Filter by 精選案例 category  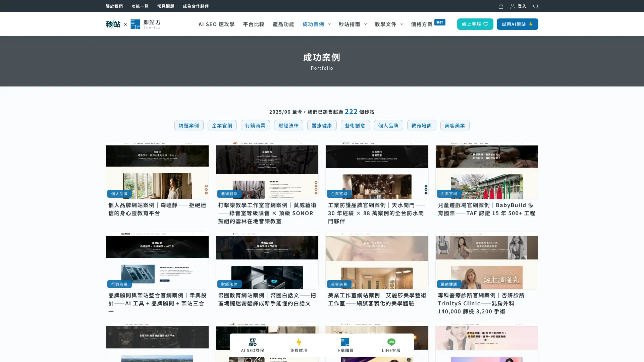tap(189, 125)
